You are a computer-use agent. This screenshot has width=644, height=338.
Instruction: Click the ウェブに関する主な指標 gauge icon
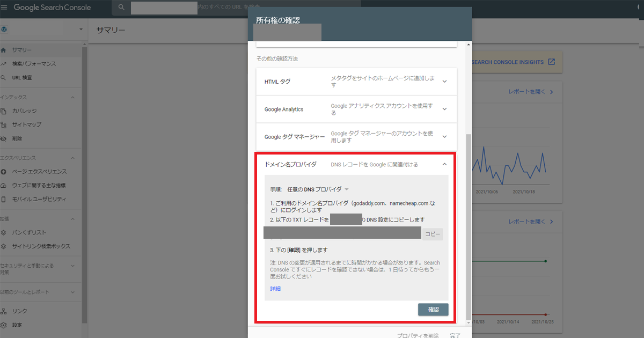pos(4,186)
